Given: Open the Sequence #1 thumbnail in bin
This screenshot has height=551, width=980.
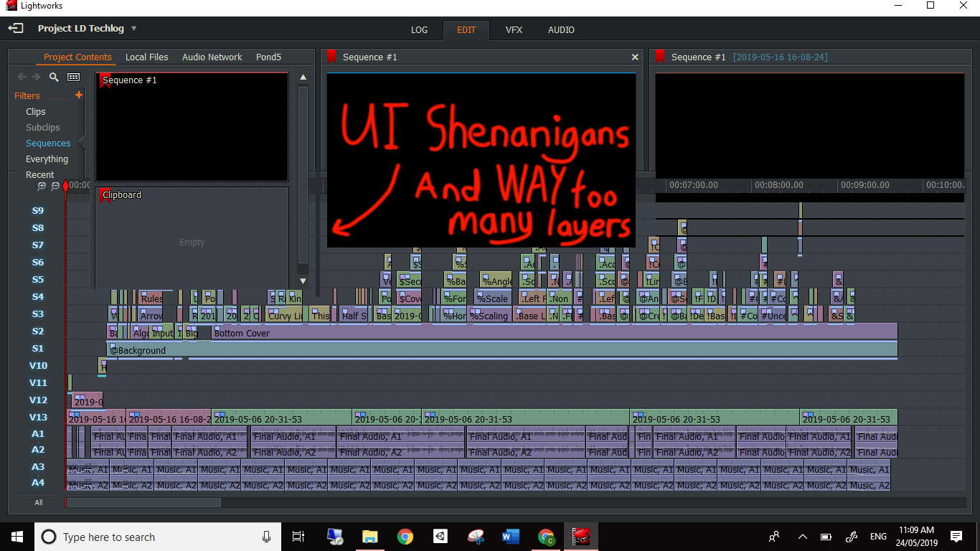Looking at the screenshot, I should 192,126.
